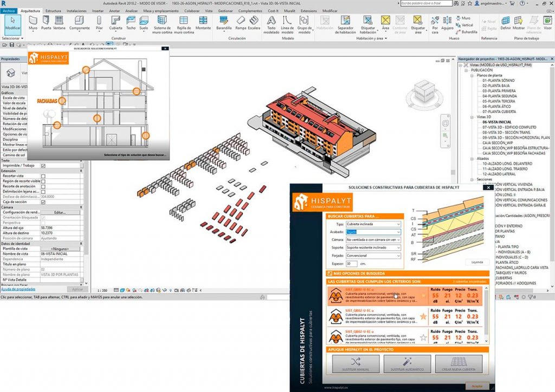Expand the Seleccionar panel dropdown
Screen dimensions: 555x392
tap(12, 38)
